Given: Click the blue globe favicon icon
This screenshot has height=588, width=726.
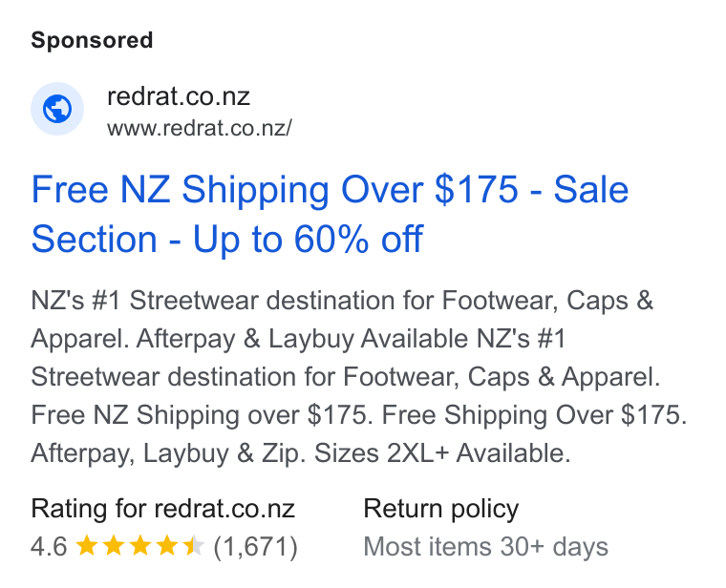Looking at the screenshot, I should pyautogui.click(x=57, y=109).
